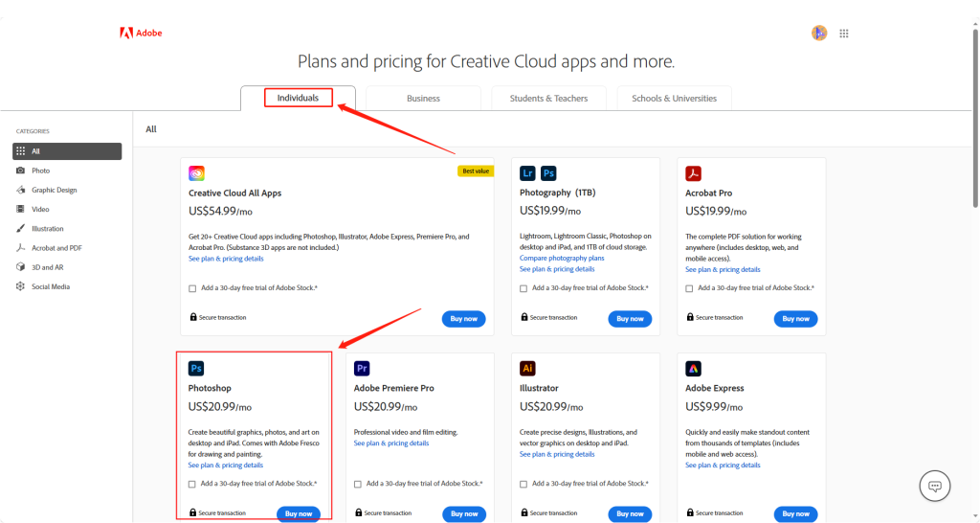The width and height of the screenshot is (980, 523).
Task: Check Adobe Stock trial for Creative Cloud All Apps
Action: (192, 288)
